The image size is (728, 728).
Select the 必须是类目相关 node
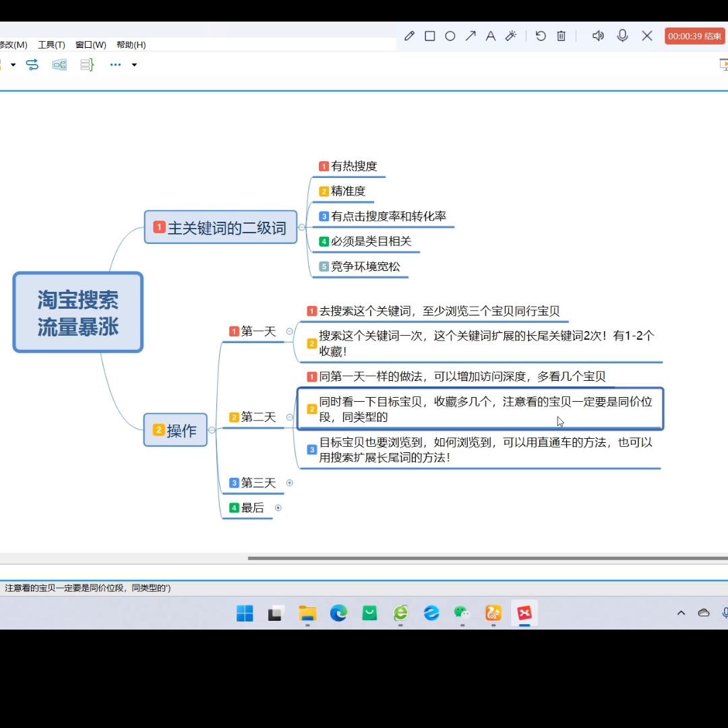point(366,241)
